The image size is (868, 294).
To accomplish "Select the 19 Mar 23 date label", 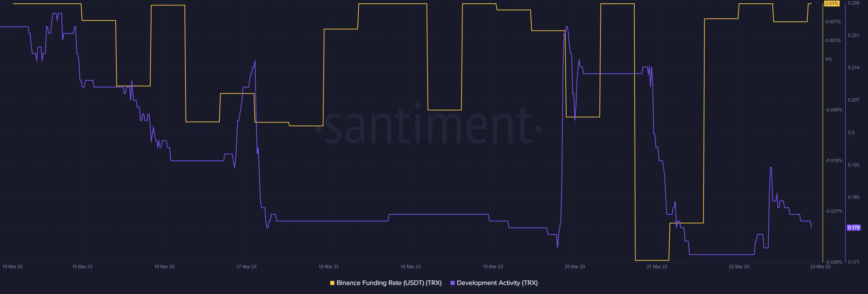I will click(493, 267).
